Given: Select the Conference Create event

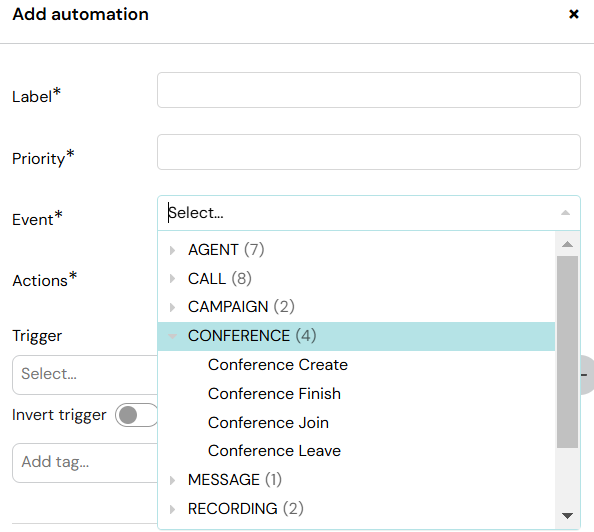Looking at the screenshot, I should (x=278, y=365).
